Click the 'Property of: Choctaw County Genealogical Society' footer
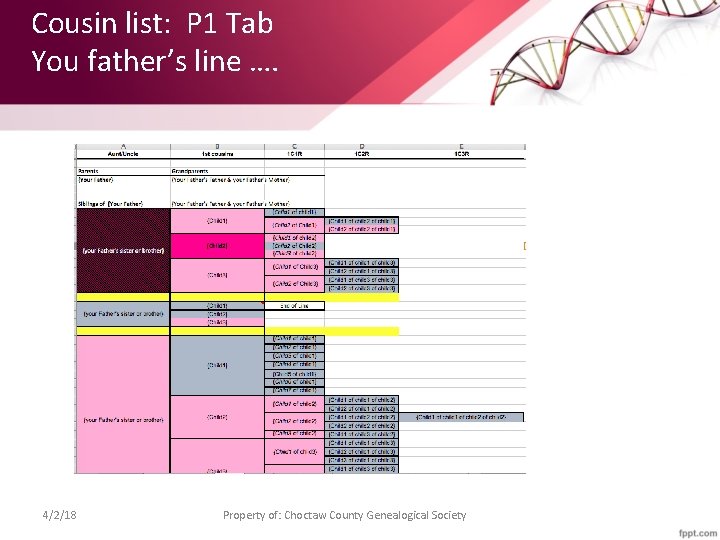The width and height of the screenshot is (720, 540). (344, 515)
